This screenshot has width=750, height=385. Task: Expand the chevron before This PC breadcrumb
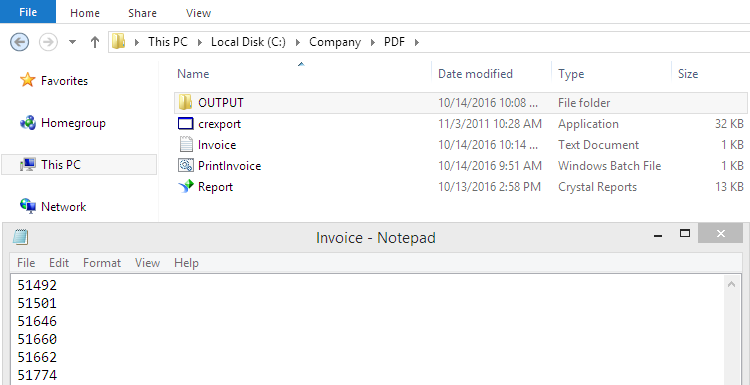pos(137,42)
